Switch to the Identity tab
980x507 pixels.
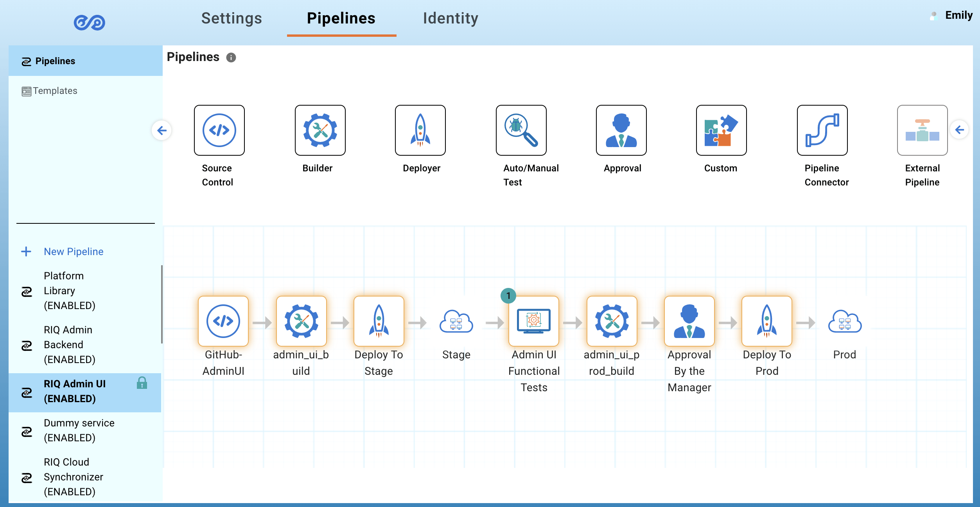451,18
